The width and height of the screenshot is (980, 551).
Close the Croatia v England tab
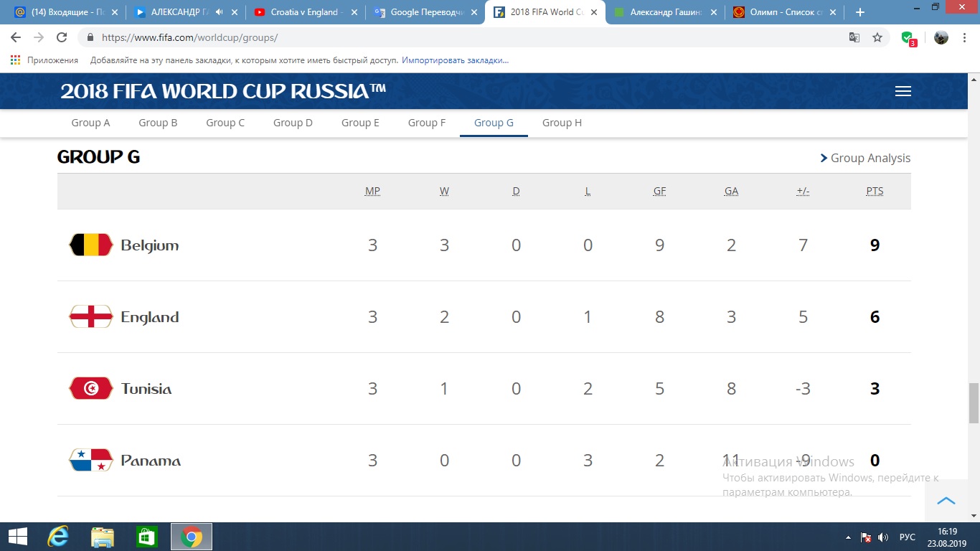click(x=354, y=12)
